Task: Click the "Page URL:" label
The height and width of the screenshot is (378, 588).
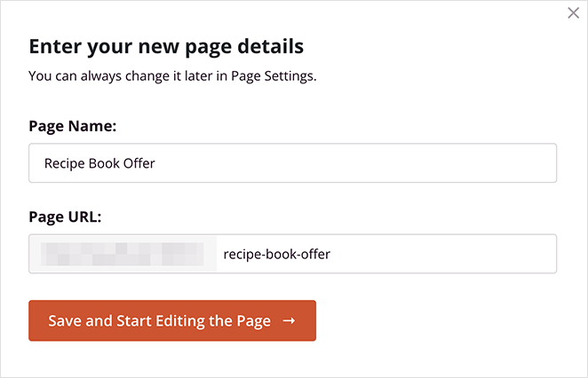Action: [x=65, y=217]
